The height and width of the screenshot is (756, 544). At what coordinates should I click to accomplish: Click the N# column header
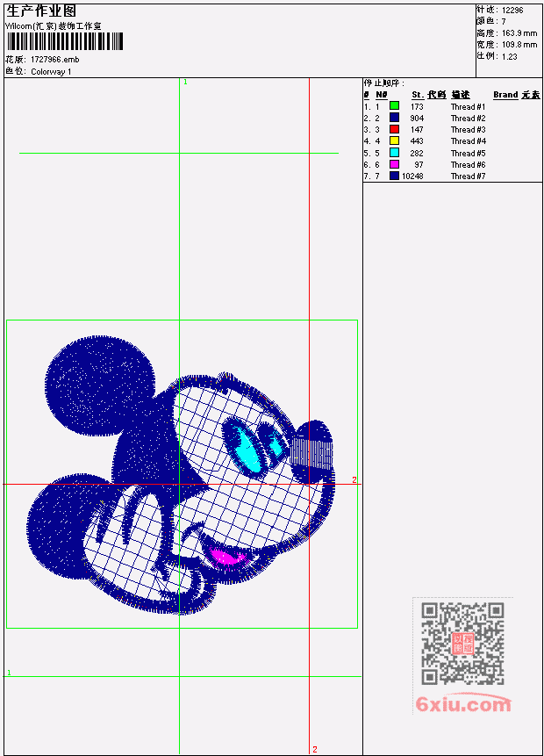tap(382, 95)
